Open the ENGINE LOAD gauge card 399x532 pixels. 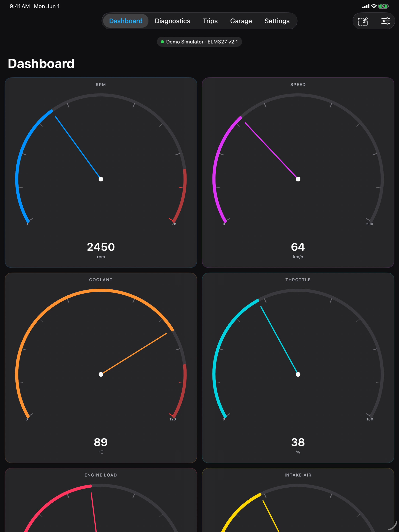point(101,500)
